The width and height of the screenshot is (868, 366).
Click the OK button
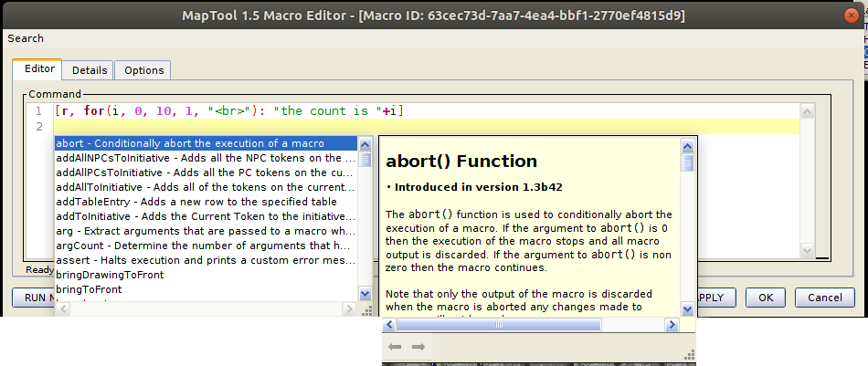point(766,298)
